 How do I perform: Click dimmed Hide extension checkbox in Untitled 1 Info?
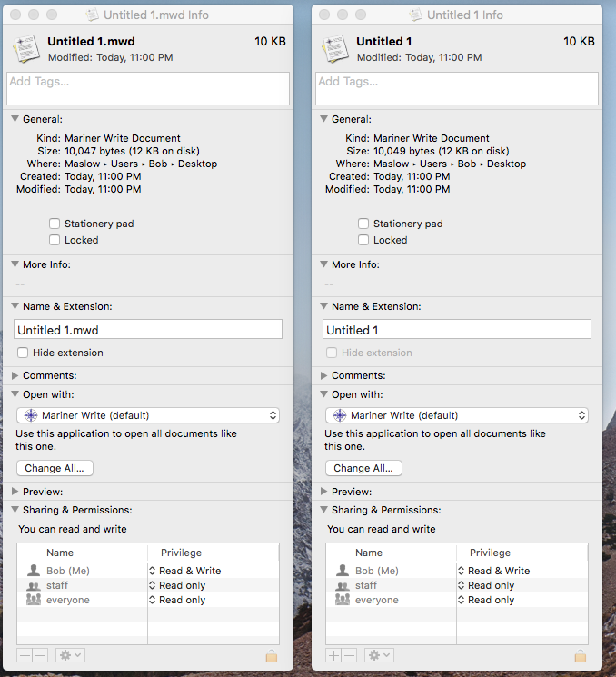[x=332, y=353]
